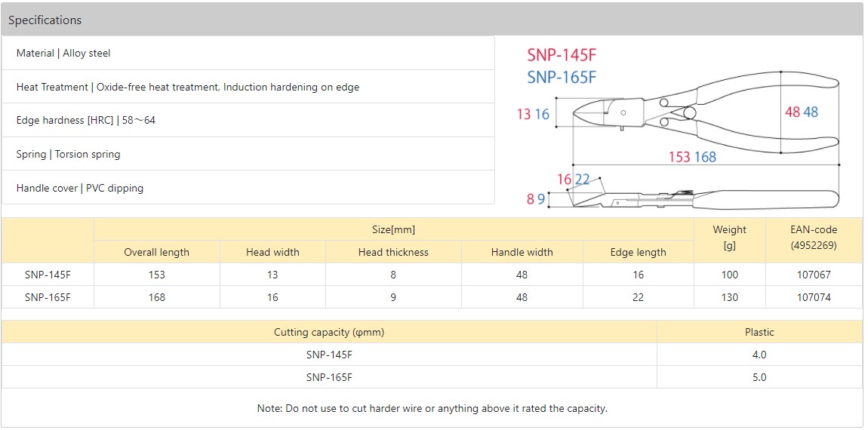Select SNP-165F row label in size table
868x430 pixels.
coord(48,297)
